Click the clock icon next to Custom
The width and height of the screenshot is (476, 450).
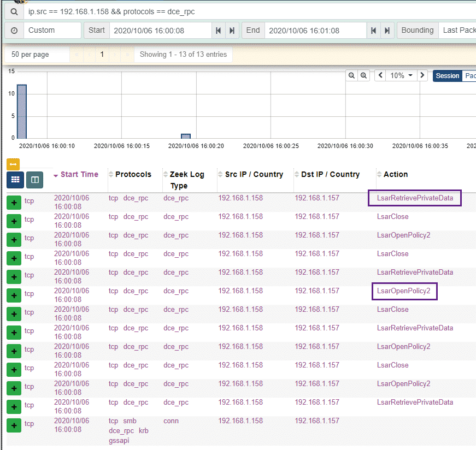14,31
